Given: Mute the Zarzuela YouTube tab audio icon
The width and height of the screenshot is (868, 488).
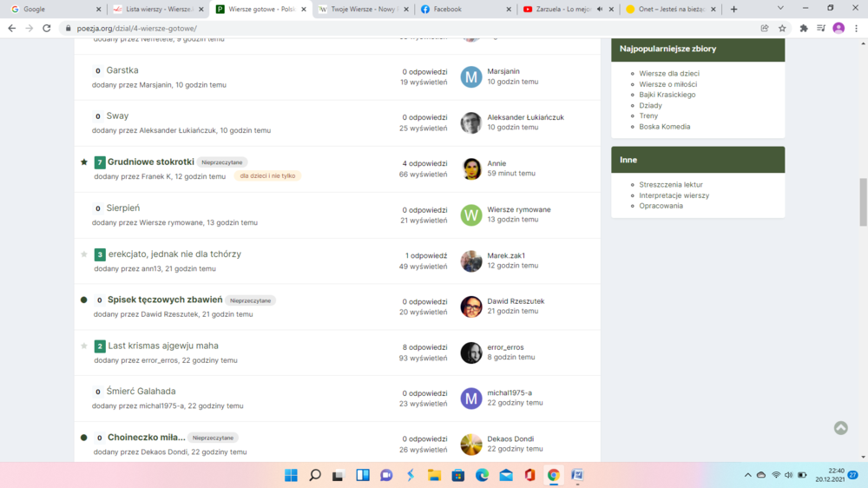Looking at the screenshot, I should tap(600, 10).
